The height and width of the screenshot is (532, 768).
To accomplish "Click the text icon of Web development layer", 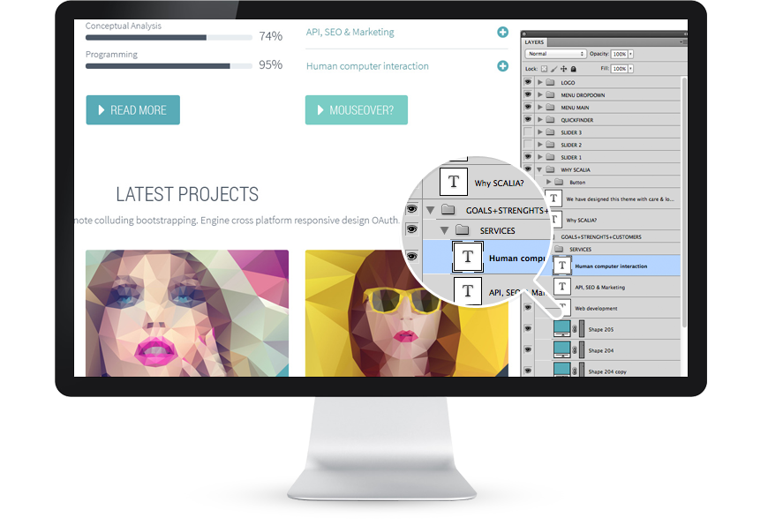I will tap(561, 308).
